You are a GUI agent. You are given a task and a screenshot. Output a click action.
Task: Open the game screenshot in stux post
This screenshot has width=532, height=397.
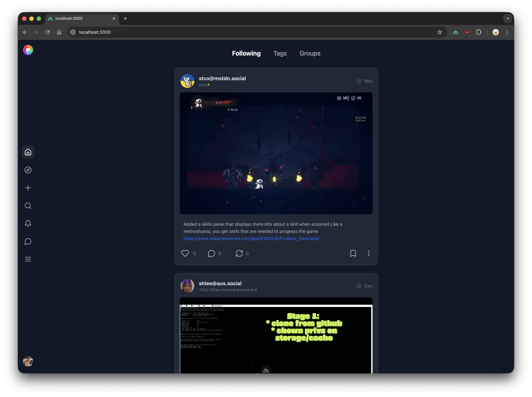[x=276, y=153]
